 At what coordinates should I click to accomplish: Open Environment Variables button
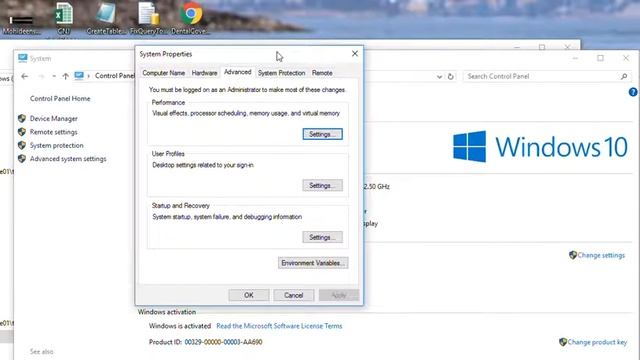[x=313, y=263]
